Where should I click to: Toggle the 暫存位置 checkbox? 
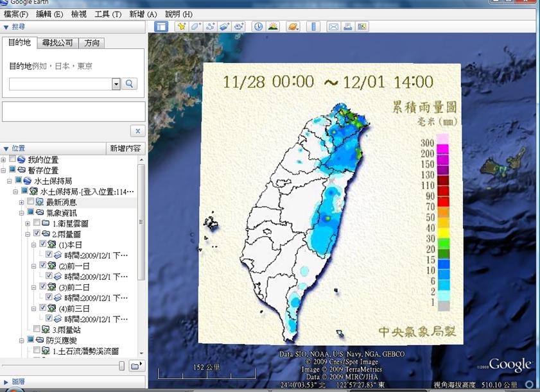pyautogui.click(x=12, y=169)
